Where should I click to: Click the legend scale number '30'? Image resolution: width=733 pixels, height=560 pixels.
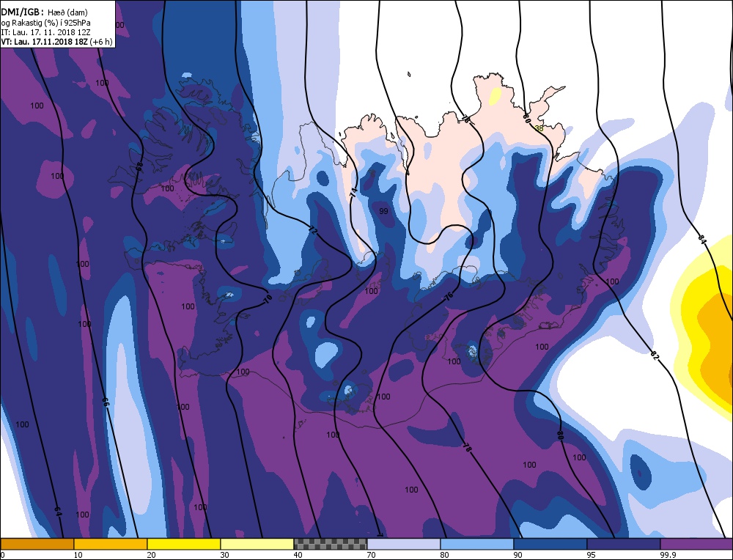point(224,555)
